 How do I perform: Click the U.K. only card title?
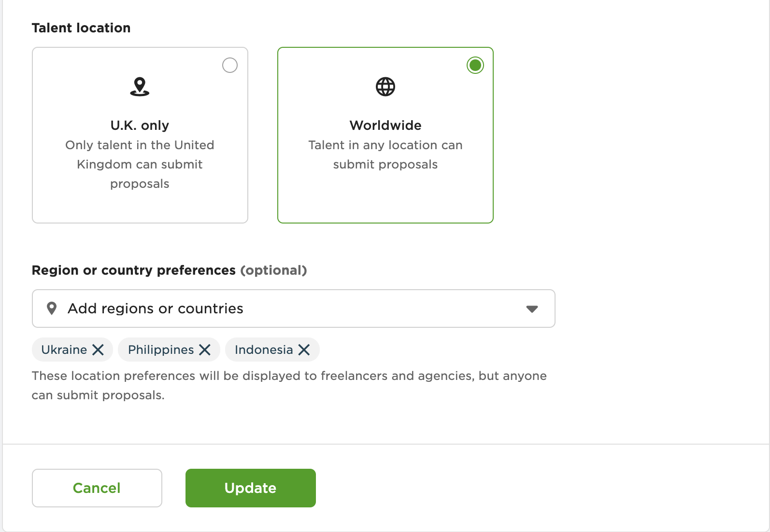point(140,126)
